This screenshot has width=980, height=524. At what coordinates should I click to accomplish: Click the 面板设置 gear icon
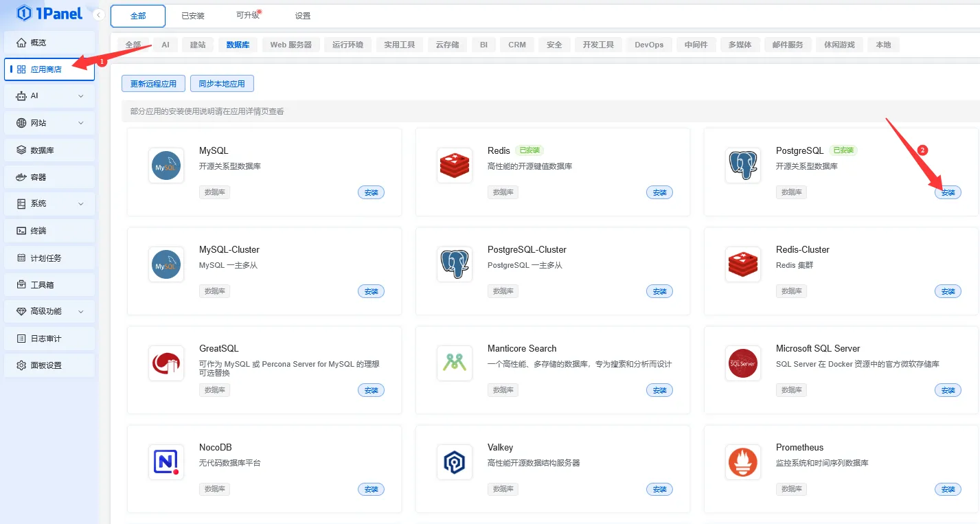point(22,365)
